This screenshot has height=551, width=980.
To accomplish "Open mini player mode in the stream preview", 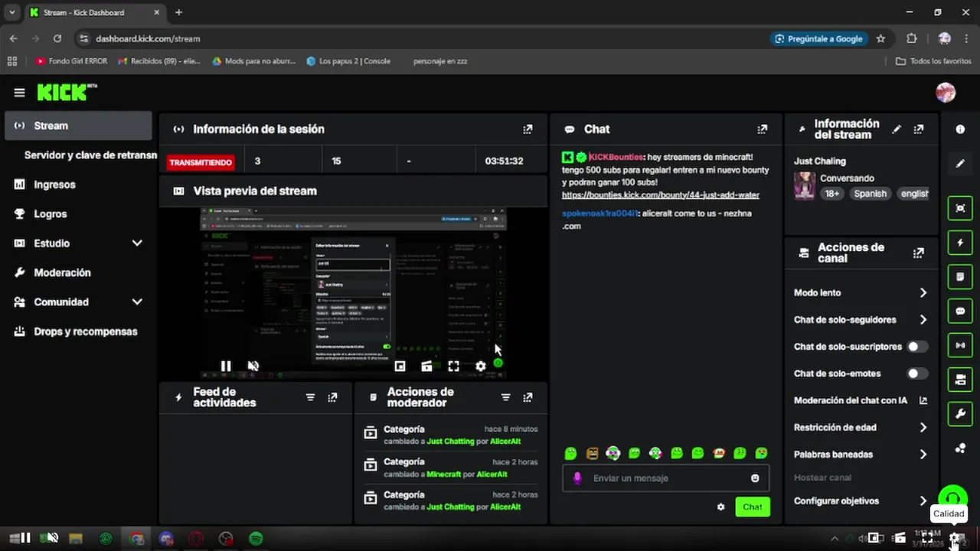I will pyautogui.click(x=400, y=367).
